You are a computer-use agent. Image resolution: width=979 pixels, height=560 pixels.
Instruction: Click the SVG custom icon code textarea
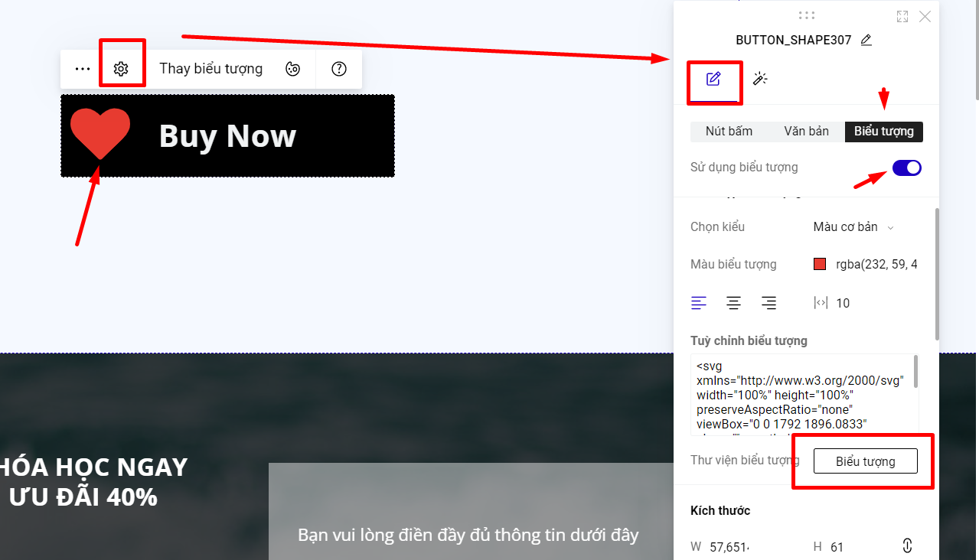coord(801,395)
